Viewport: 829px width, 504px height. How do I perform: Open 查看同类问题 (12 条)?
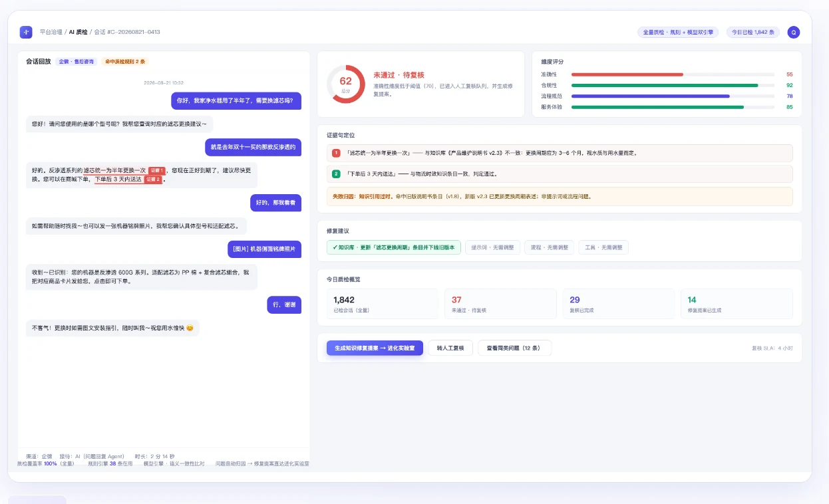tap(514, 348)
